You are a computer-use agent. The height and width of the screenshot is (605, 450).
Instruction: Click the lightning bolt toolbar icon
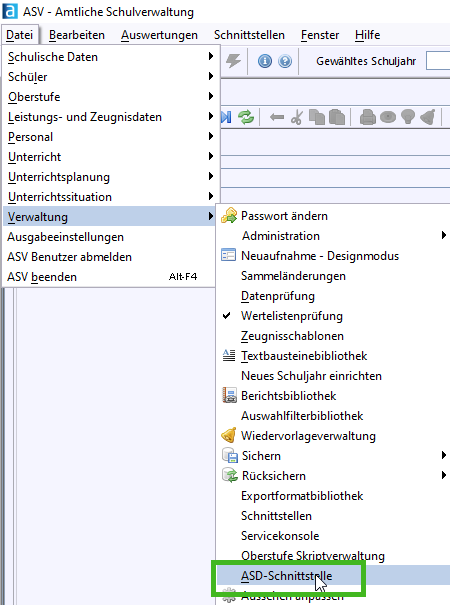coord(233,61)
